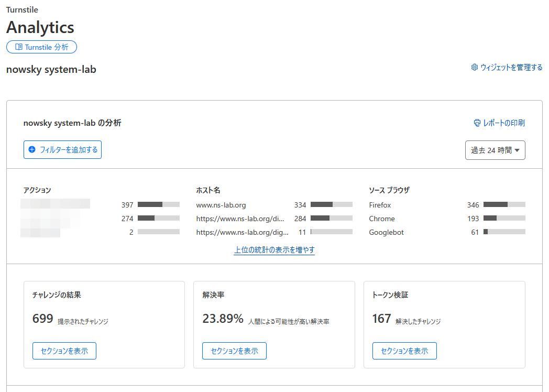549x392 pixels.
Task: Open ウィジェットを管理する link
Action: point(507,67)
